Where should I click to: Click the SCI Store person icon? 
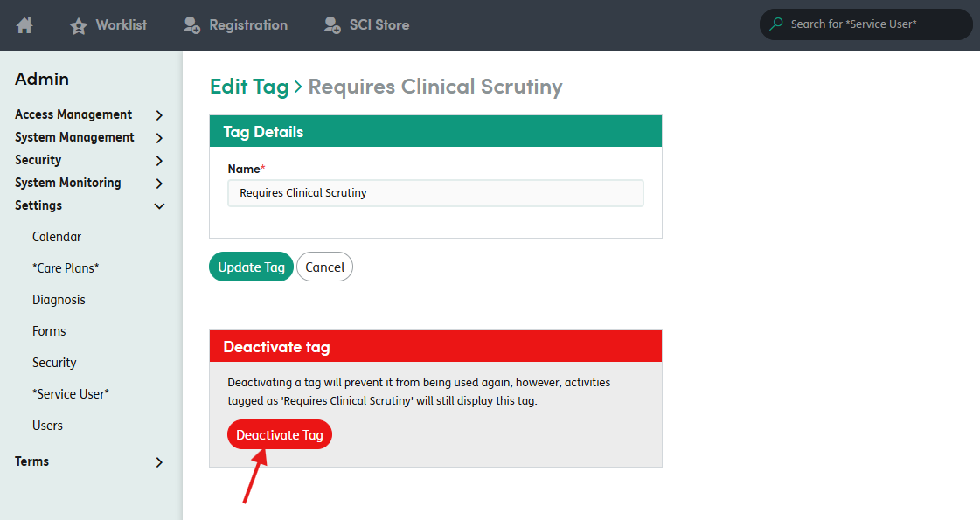(332, 25)
